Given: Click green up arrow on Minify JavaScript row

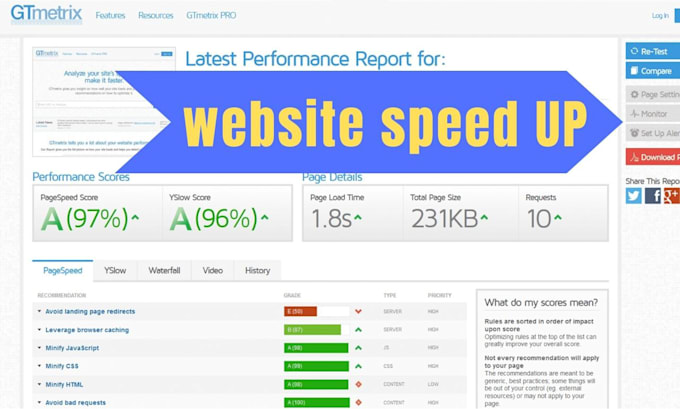Looking at the screenshot, I should (358, 348).
